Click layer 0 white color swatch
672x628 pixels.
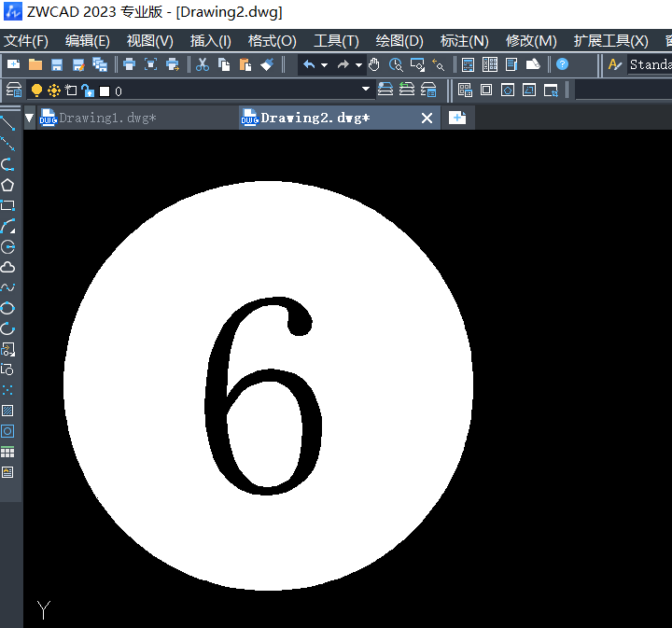click(105, 91)
